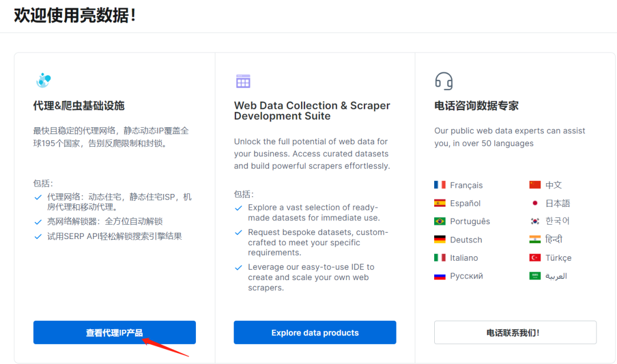The height and width of the screenshot is (364, 617).
Task: Select the Español language label
Action: pyautogui.click(x=465, y=203)
